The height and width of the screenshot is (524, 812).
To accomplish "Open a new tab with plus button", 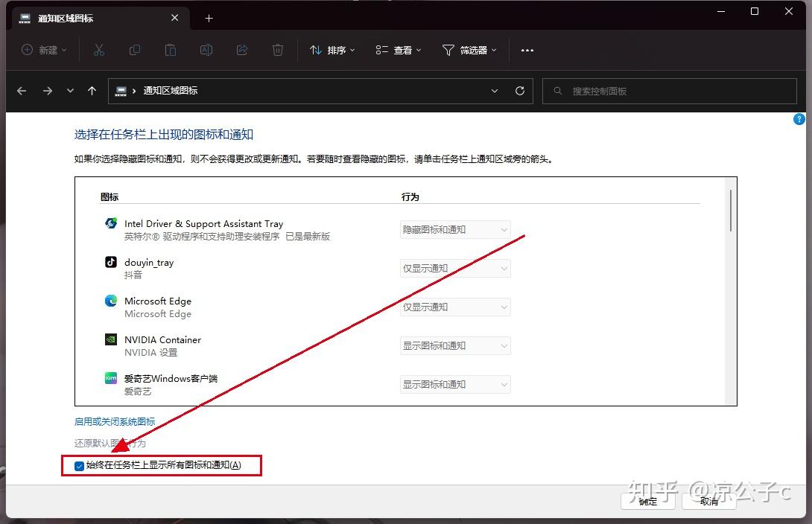I will click(x=209, y=19).
